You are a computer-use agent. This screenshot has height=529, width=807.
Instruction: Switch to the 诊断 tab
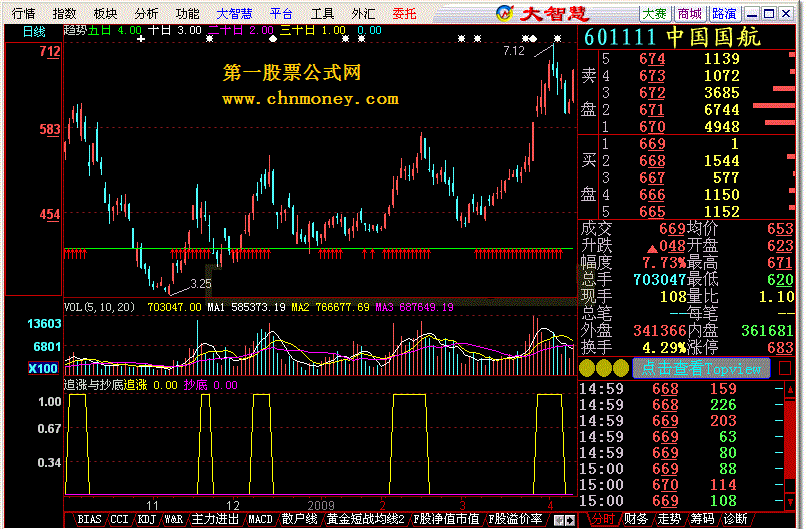point(735,519)
